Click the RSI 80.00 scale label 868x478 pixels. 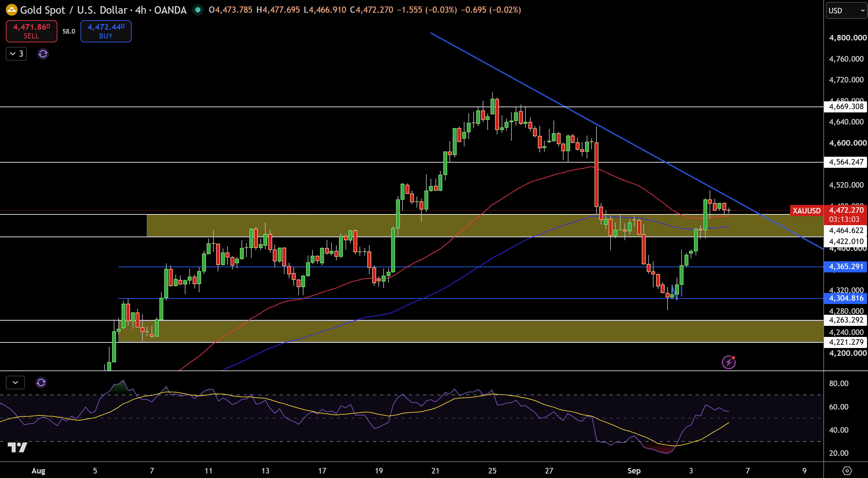click(x=839, y=383)
